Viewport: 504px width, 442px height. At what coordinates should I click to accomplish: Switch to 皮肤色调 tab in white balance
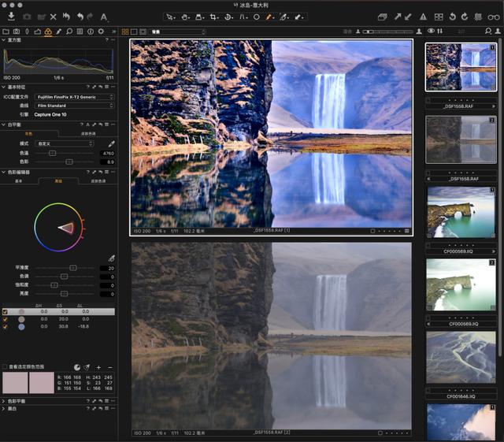pos(88,134)
